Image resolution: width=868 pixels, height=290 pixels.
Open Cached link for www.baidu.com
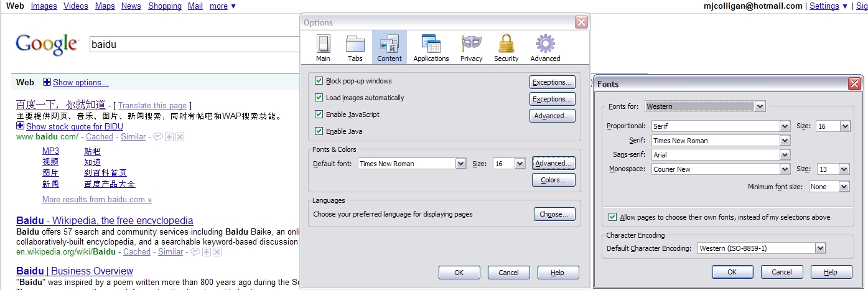pos(100,137)
